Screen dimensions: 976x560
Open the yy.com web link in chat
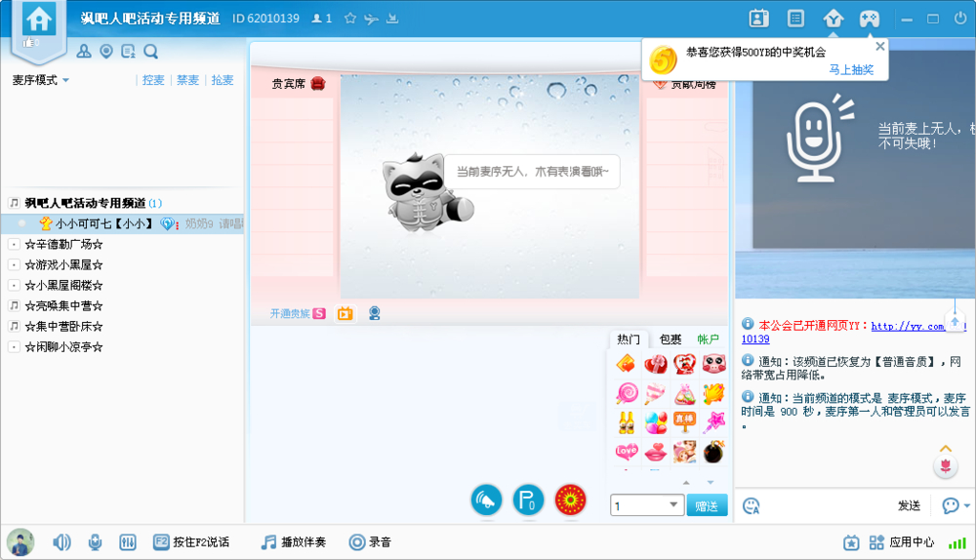point(908,326)
